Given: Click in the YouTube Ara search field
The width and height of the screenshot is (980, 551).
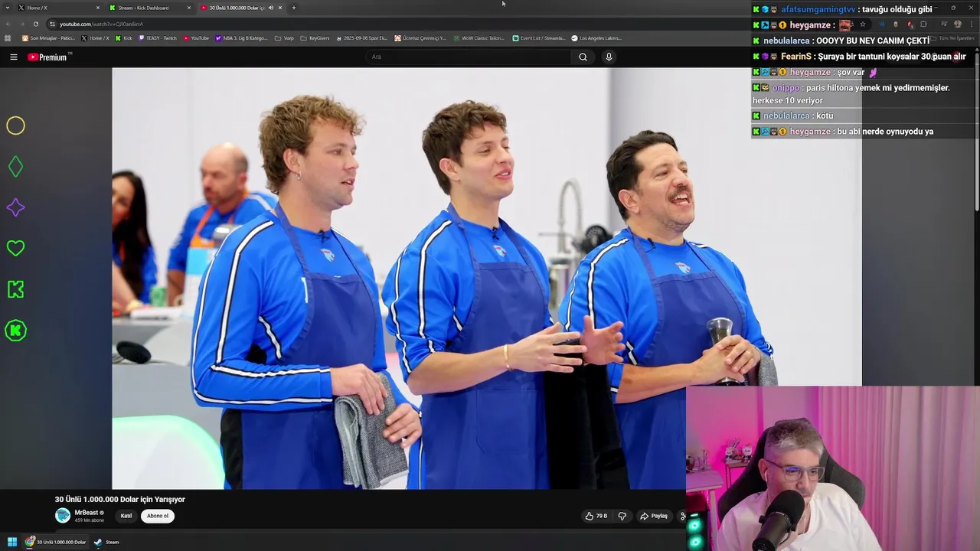Looking at the screenshot, I should pyautogui.click(x=469, y=57).
